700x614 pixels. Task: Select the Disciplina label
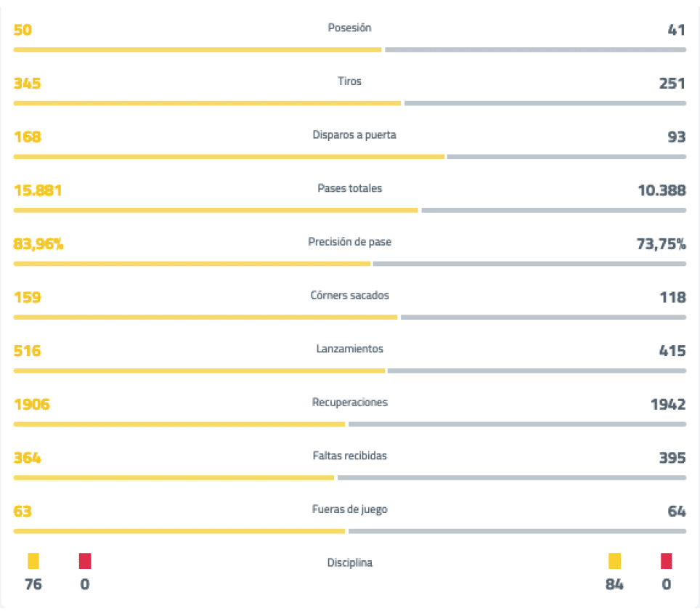[x=349, y=563]
